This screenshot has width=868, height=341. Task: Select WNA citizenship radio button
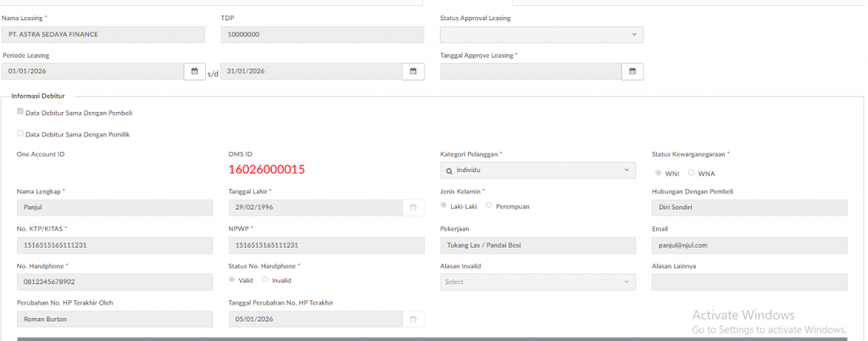692,173
